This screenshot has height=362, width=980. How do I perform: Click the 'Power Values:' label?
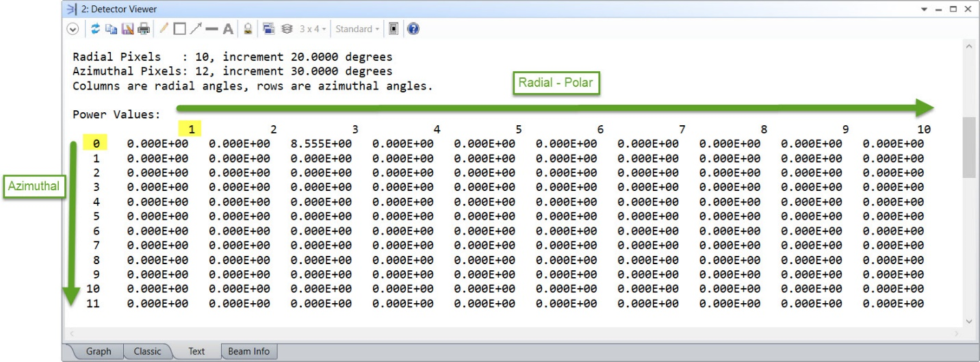[x=116, y=115]
